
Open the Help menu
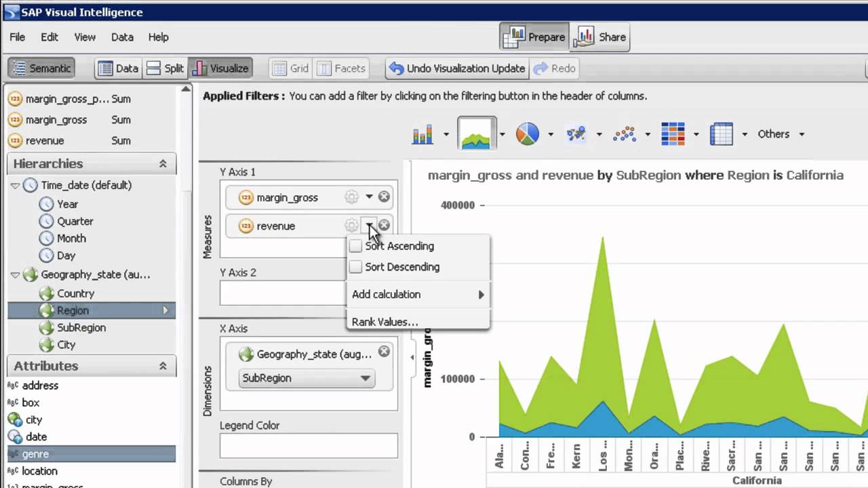point(158,37)
